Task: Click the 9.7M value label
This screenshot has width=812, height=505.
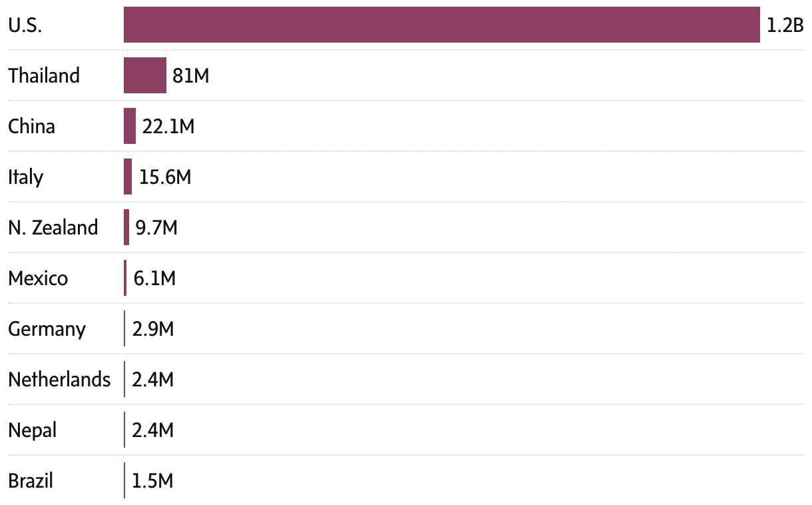Action: tap(156, 228)
